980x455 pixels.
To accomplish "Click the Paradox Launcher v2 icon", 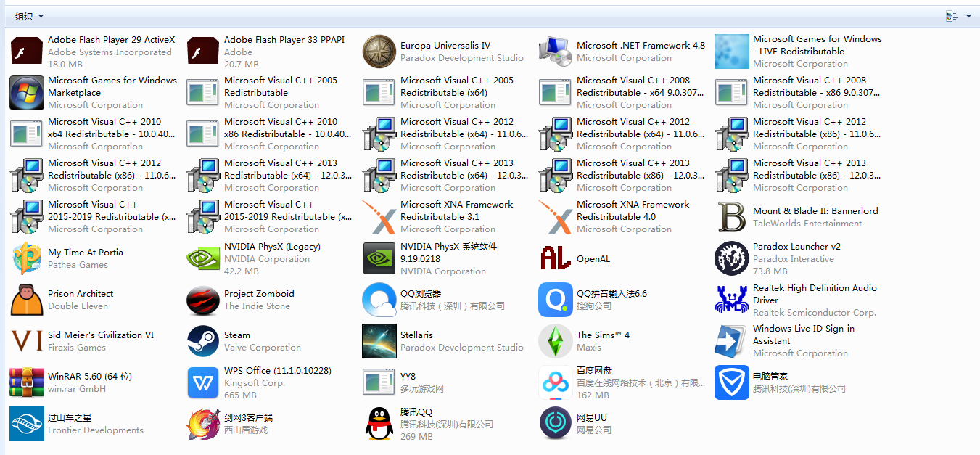I will 732,258.
